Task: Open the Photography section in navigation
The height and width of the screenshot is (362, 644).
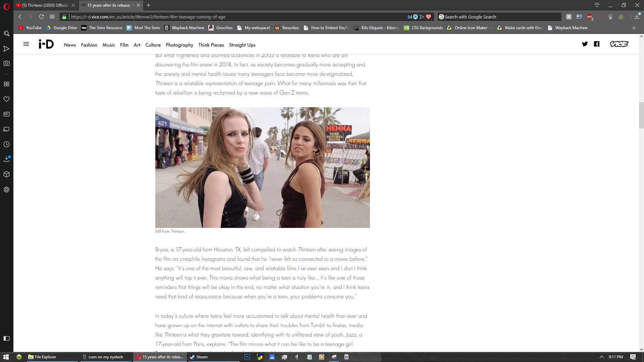Action: [179, 45]
